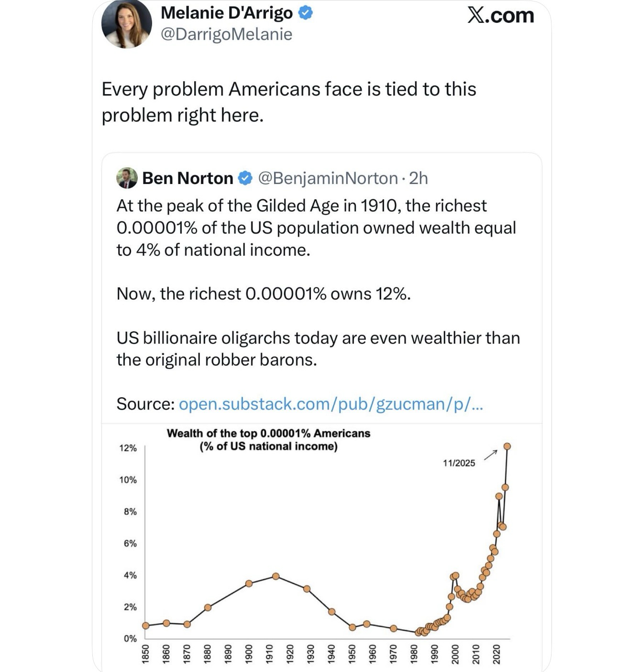Click the Ben Norton display name
617x672 pixels.
[x=187, y=178]
